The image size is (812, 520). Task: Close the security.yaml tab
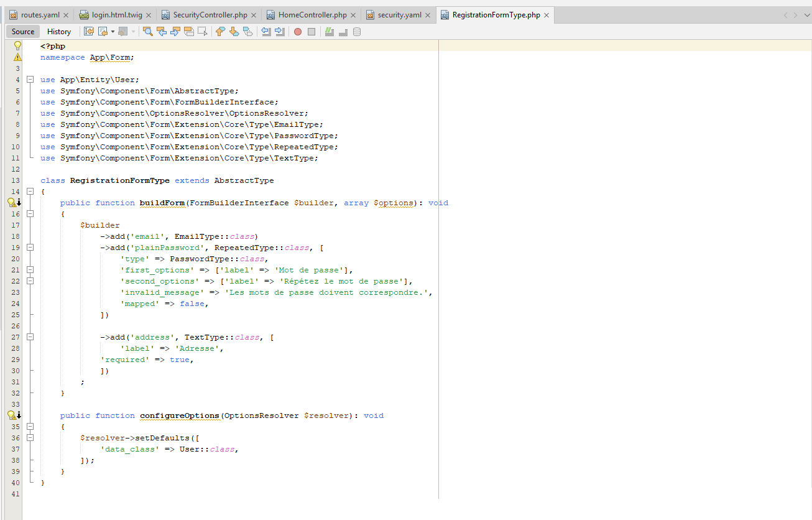[x=428, y=15]
